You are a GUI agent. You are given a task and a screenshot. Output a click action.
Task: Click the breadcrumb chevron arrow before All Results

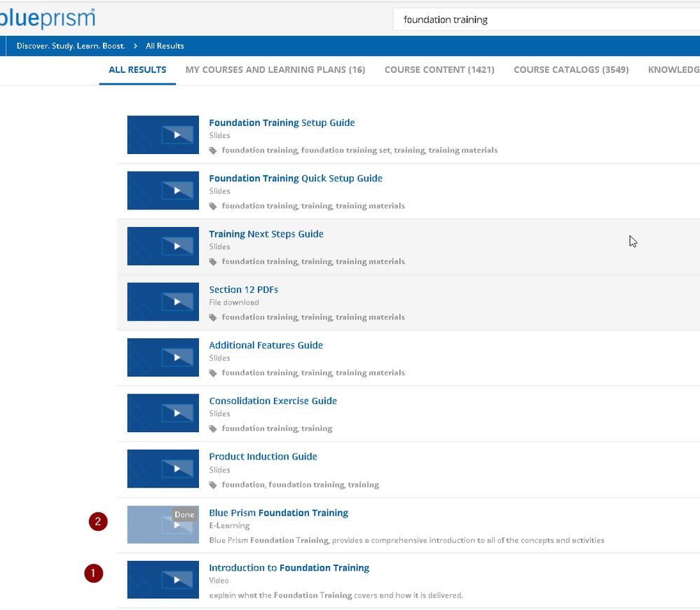(x=135, y=46)
